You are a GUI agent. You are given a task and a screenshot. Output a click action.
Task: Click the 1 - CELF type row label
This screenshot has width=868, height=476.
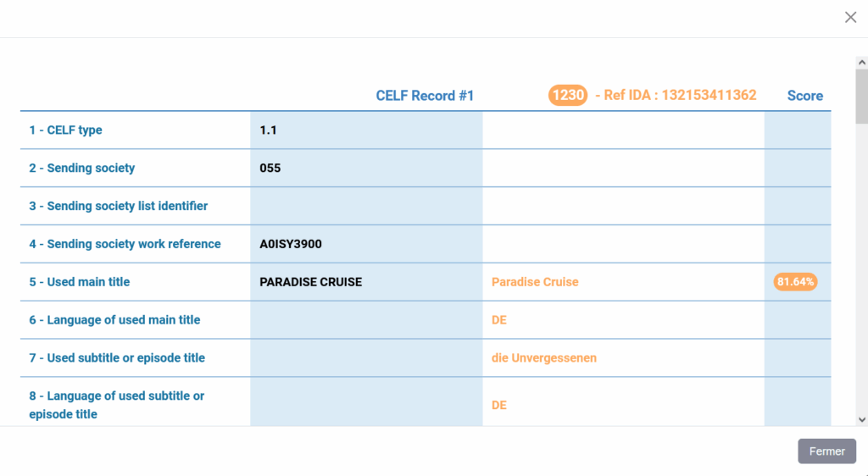(x=65, y=130)
